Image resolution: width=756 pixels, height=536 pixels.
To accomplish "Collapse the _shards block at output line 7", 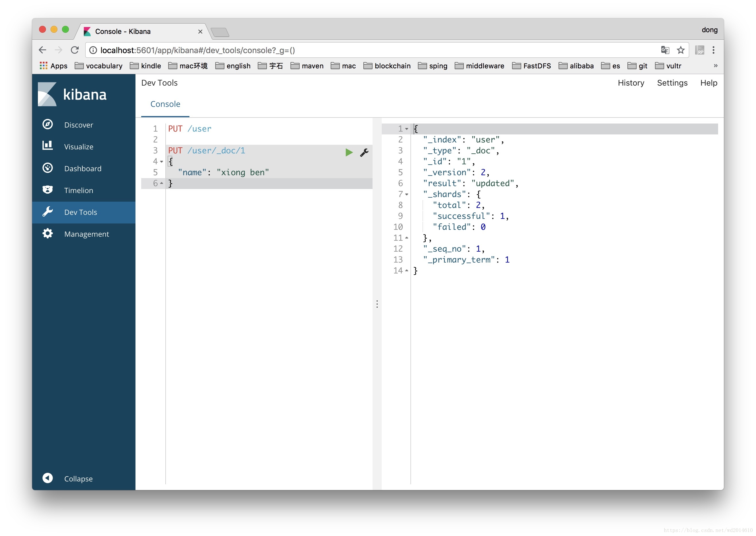I will click(x=406, y=194).
